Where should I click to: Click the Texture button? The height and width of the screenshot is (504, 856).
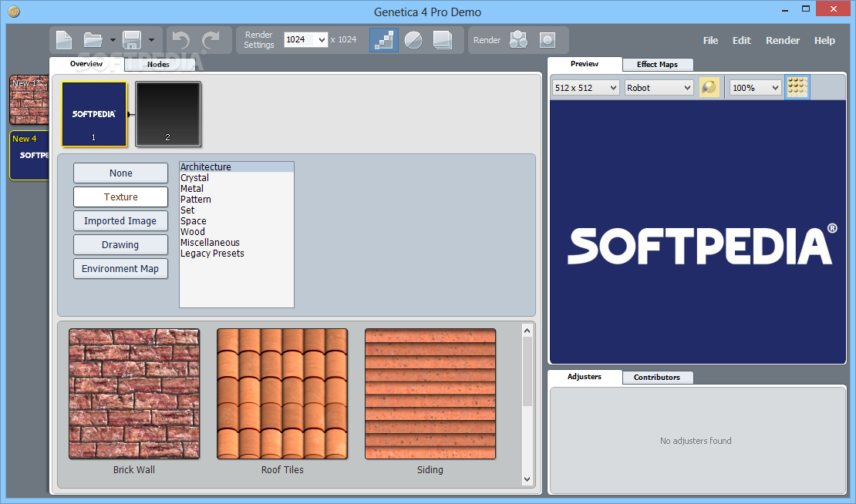pyautogui.click(x=120, y=197)
